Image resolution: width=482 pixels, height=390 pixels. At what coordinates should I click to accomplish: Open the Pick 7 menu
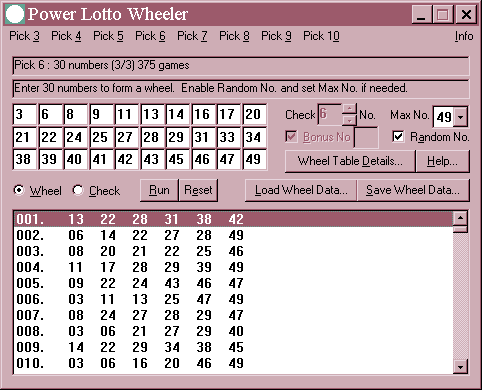[192, 36]
